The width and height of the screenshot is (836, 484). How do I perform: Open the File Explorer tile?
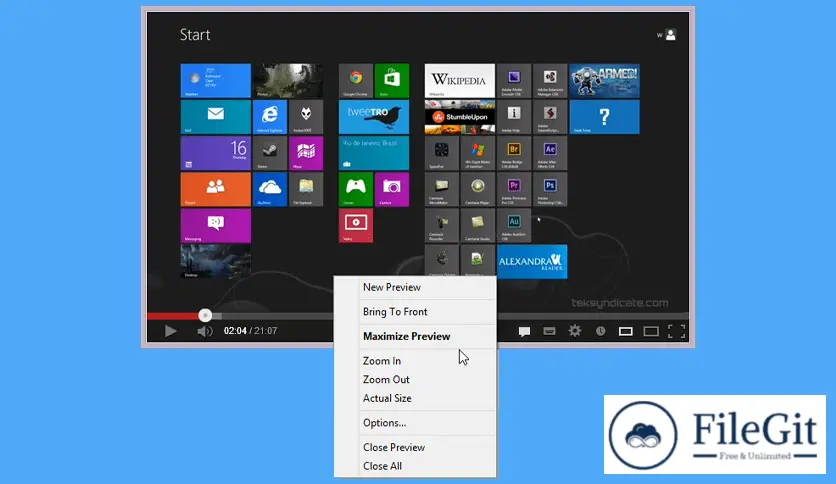point(306,189)
